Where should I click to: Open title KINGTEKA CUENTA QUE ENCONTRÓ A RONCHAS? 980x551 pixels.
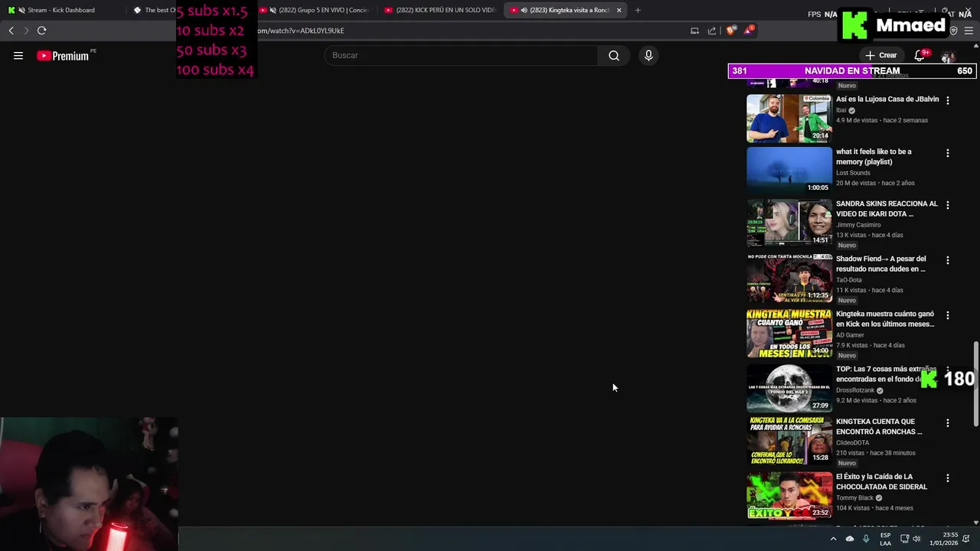[879, 426]
